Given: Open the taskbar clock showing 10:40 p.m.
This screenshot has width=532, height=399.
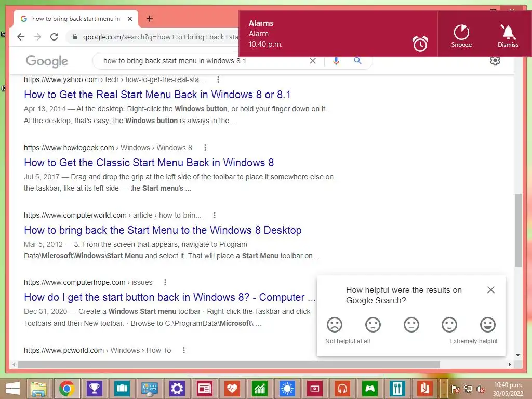Looking at the screenshot, I should 508,389.
